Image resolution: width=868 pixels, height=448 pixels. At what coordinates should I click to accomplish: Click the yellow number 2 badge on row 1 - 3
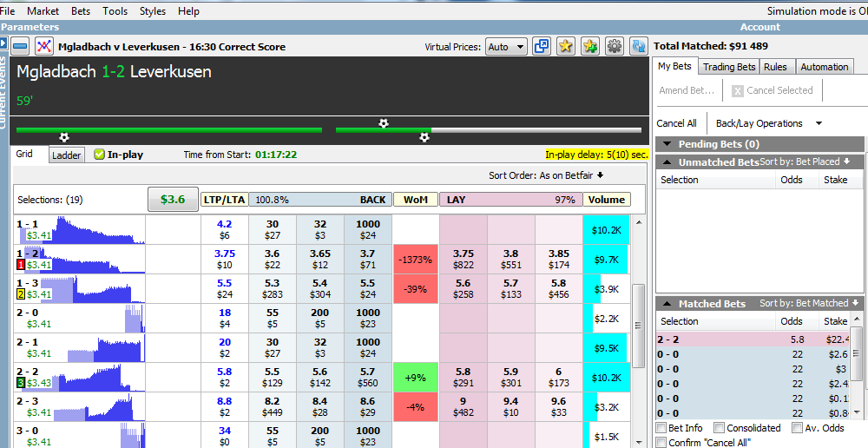[x=21, y=294]
